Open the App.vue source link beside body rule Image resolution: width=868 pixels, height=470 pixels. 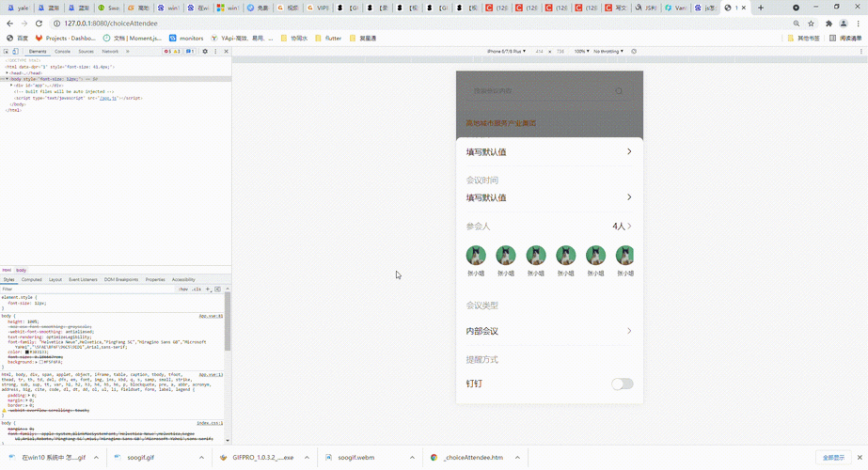click(x=211, y=316)
